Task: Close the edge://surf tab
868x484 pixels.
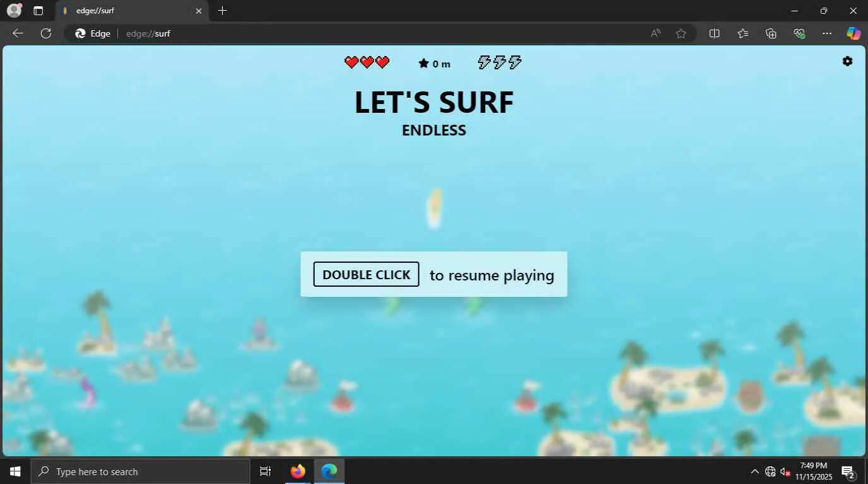Action: point(199,11)
